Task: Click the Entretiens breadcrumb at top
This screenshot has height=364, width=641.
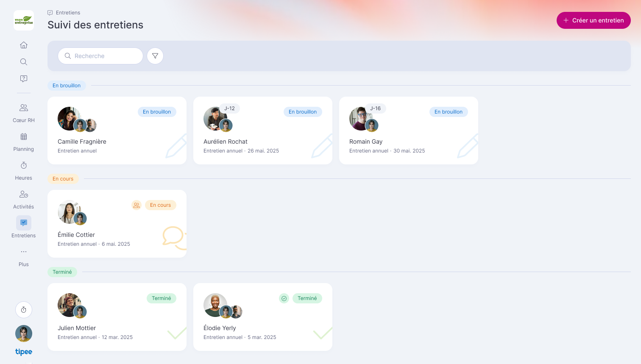Action: click(68, 13)
